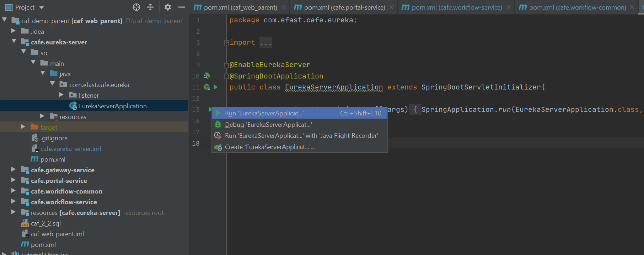The width and height of the screenshot is (644, 255).
Task: Select the .gitignore file
Action: click(94, 138)
